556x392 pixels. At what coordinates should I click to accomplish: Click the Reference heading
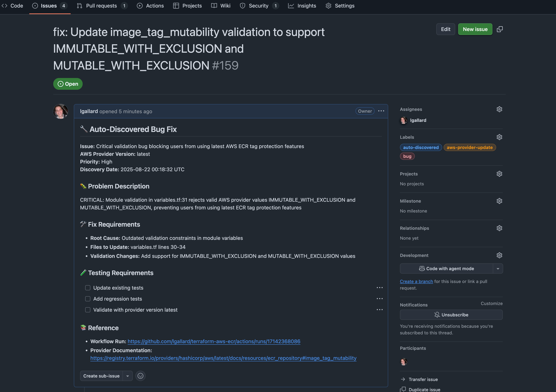[100, 328]
